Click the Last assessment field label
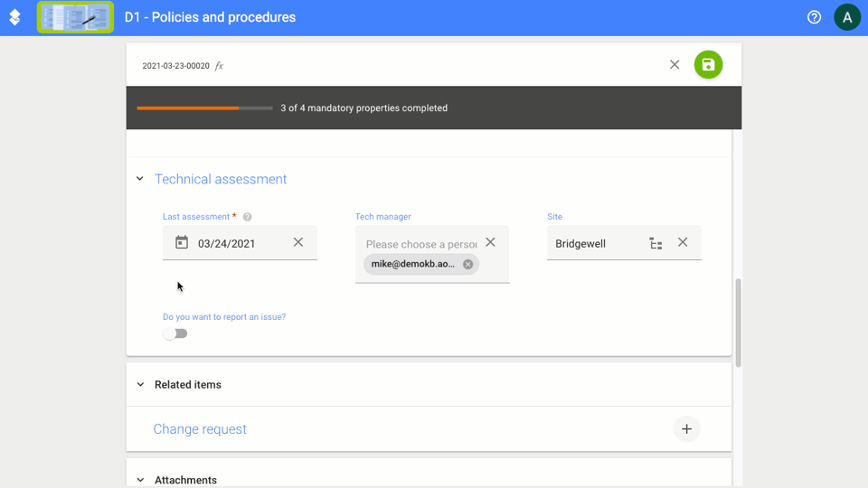 [x=196, y=217]
